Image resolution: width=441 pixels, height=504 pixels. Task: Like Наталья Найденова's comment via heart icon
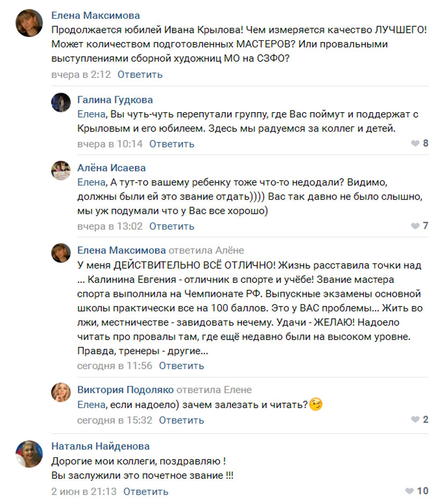409,491
